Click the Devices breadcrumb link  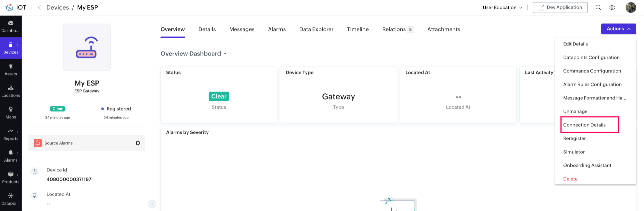pos(58,7)
